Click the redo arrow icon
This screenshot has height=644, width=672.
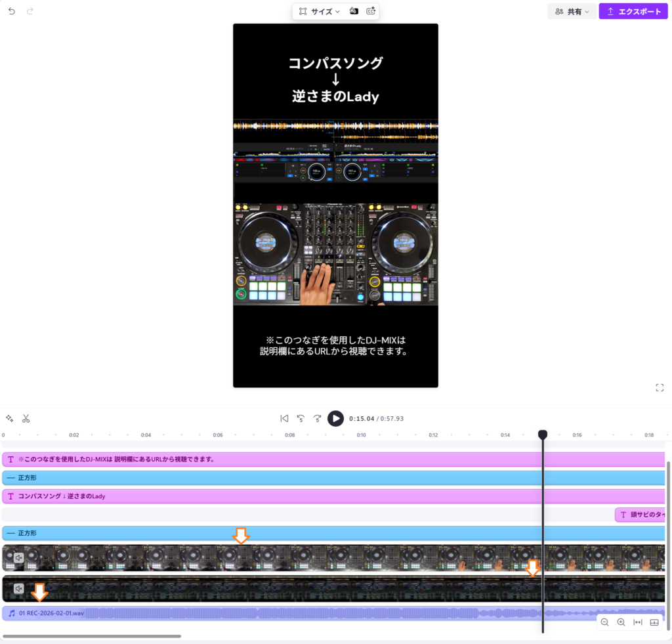coord(30,11)
